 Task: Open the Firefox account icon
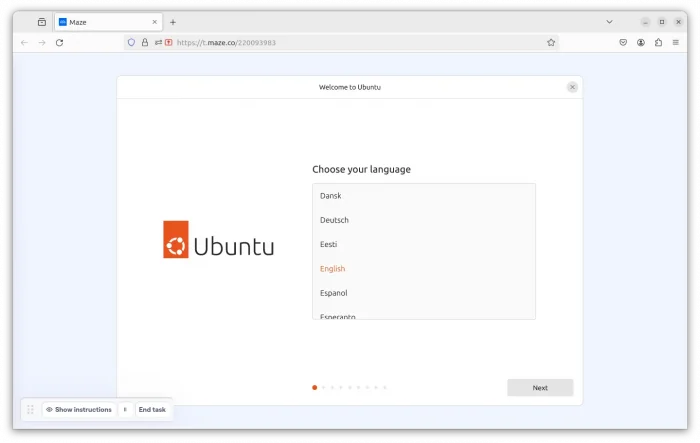click(640, 42)
